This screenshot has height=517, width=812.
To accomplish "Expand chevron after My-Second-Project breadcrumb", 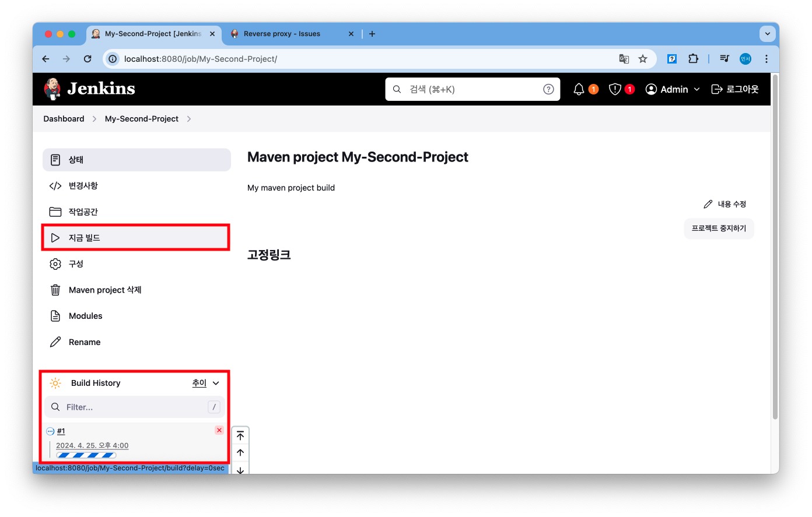I will [x=189, y=119].
